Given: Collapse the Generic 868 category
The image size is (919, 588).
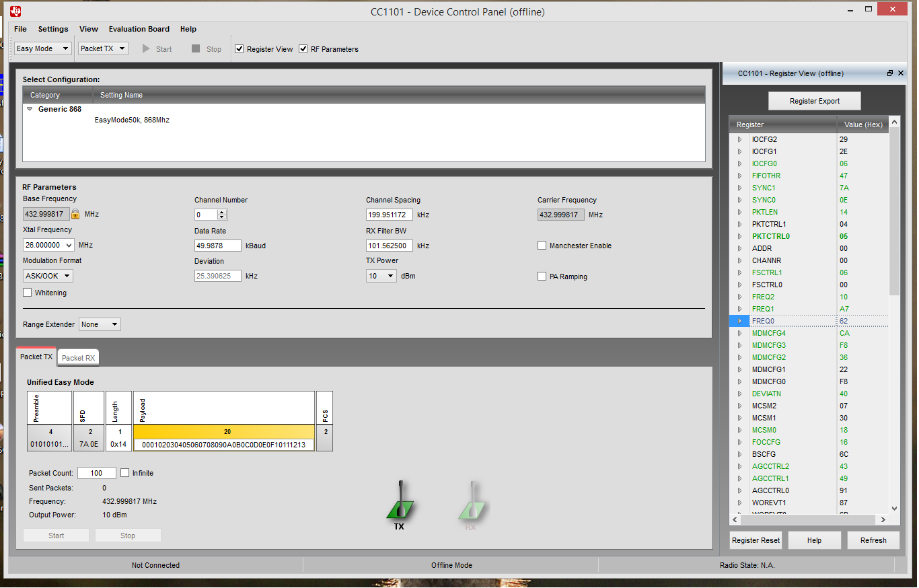Looking at the screenshot, I should coord(30,109).
